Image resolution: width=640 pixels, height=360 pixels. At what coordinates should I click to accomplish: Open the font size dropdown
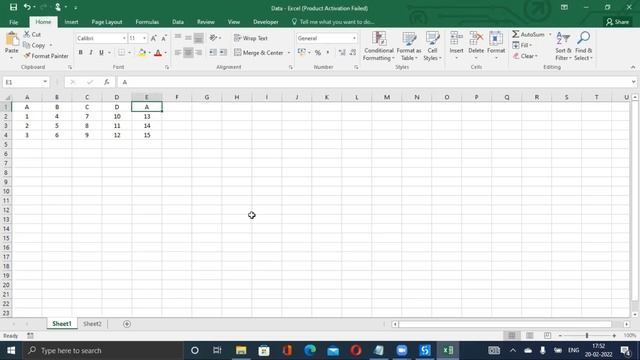(x=144, y=38)
